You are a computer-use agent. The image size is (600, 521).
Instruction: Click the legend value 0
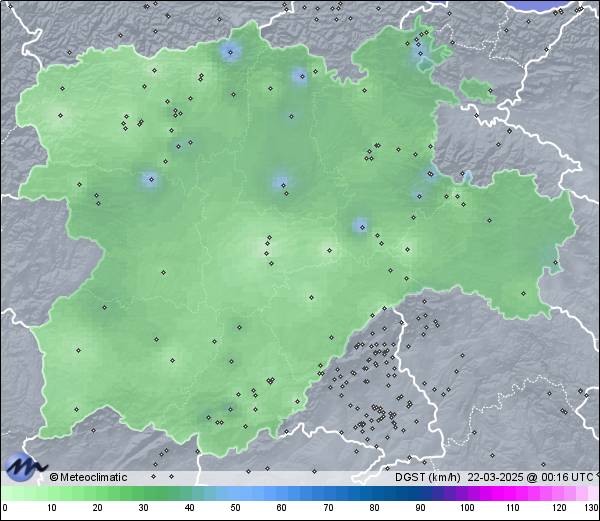coord(5,508)
